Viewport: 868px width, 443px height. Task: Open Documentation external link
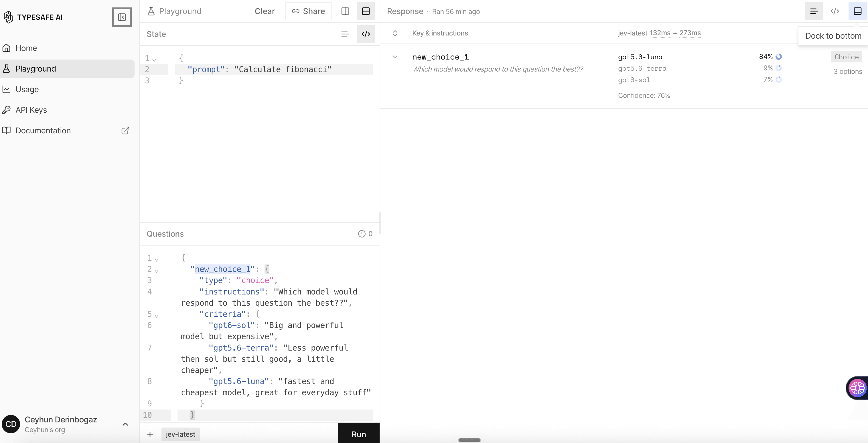[67, 130]
